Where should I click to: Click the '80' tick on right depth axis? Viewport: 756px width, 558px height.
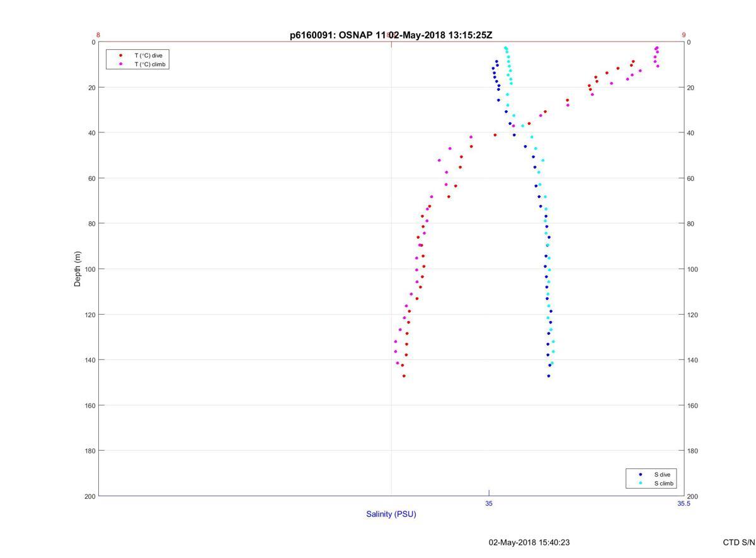tap(691, 224)
